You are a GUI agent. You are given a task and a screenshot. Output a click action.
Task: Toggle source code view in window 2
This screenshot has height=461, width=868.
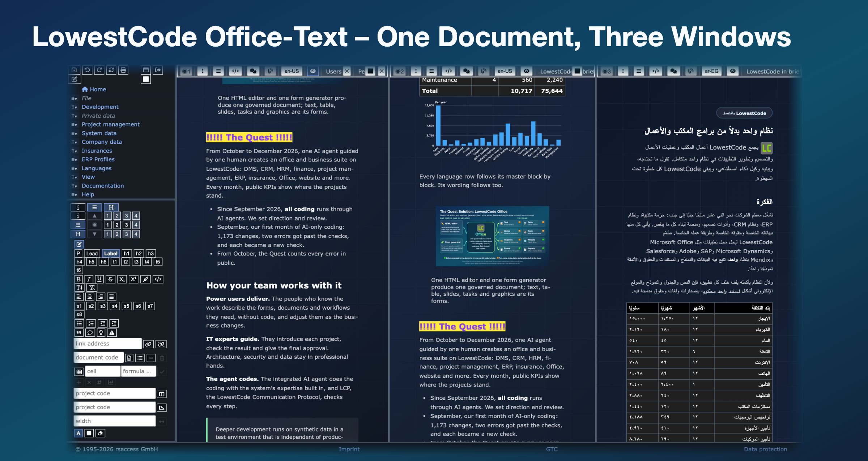[x=448, y=71]
